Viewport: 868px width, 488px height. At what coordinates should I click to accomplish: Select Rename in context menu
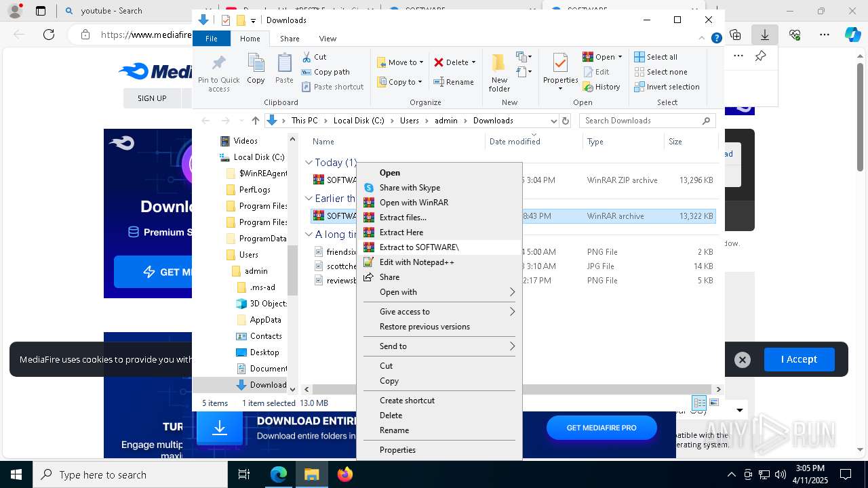click(439, 430)
